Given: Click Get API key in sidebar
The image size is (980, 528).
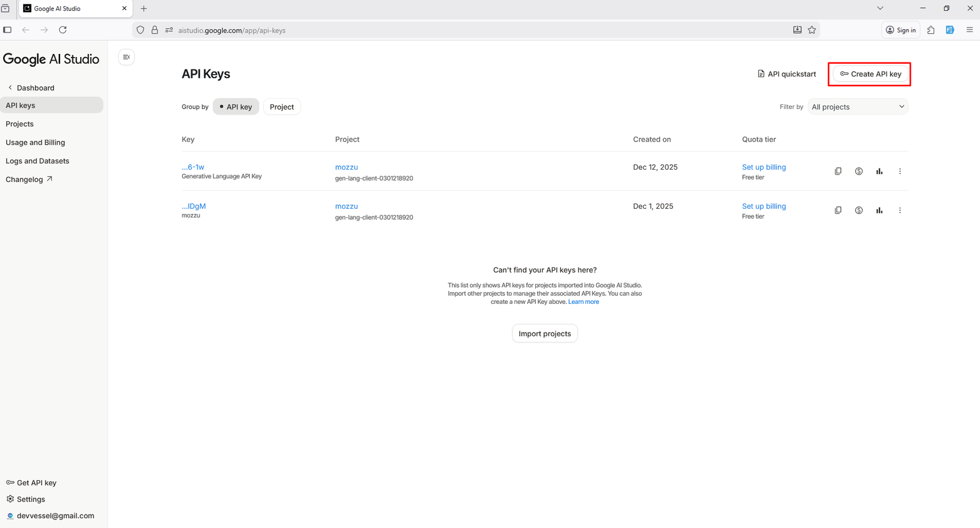Looking at the screenshot, I should [31, 483].
